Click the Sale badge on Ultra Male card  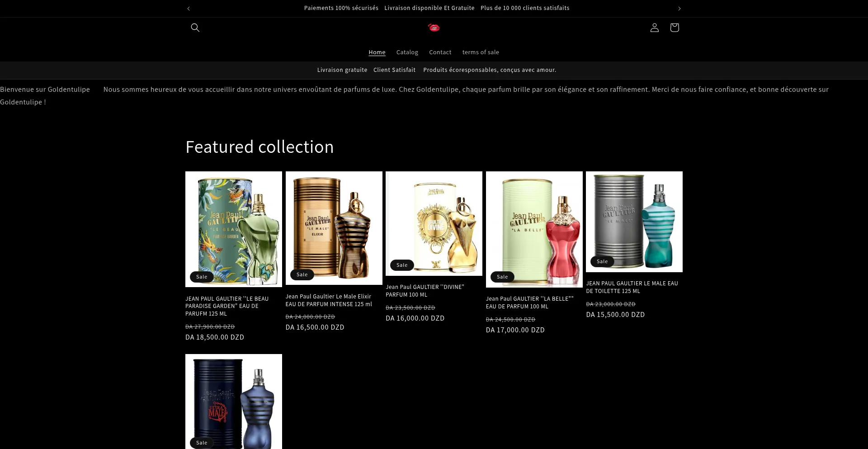pos(202,443)
